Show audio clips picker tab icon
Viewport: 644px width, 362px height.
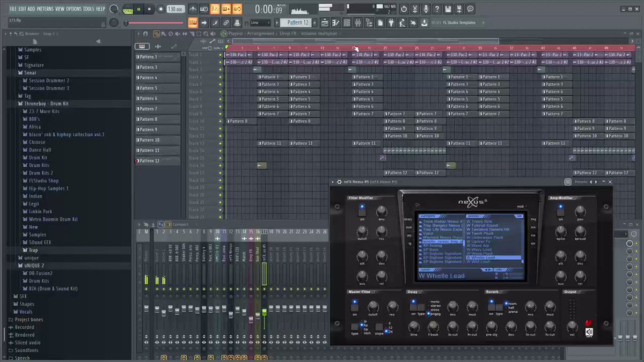coord(158,47)
